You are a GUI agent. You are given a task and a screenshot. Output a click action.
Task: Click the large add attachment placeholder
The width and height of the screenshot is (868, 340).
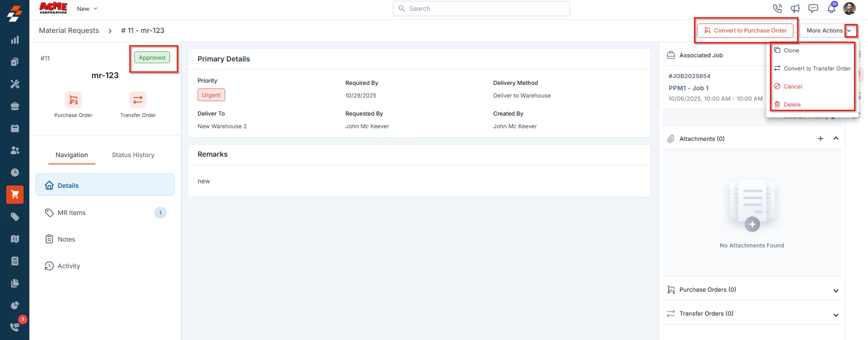tap(752, 206)
